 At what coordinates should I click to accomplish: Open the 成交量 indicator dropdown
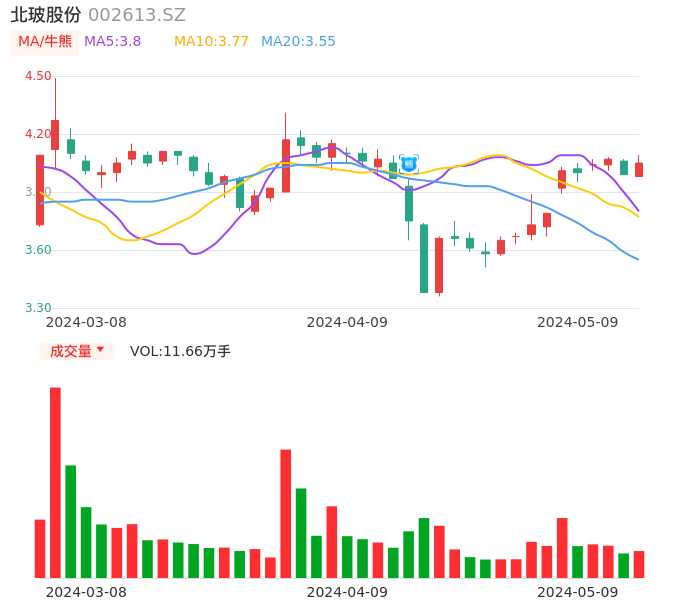pos(77,351)
